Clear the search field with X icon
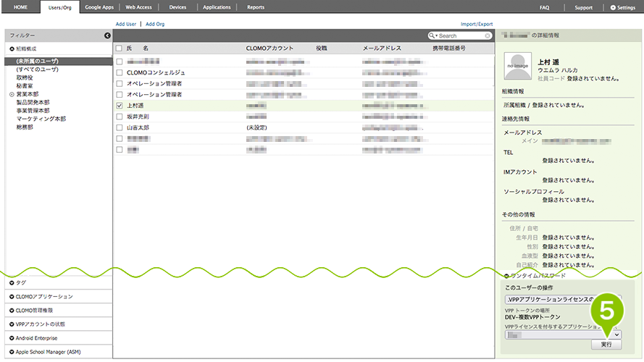644x362 pixels. [x=488, y=35]
